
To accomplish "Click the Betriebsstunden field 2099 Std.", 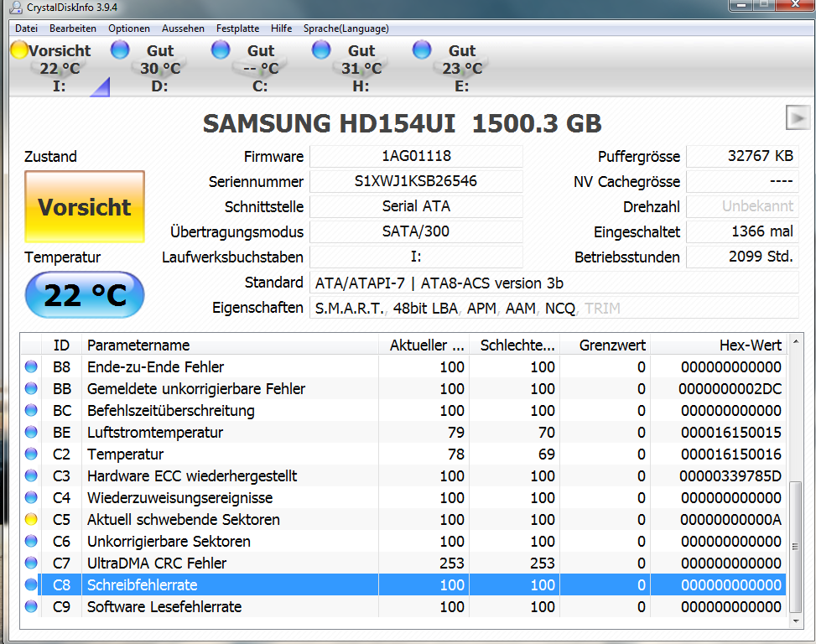I will point(743,257).
